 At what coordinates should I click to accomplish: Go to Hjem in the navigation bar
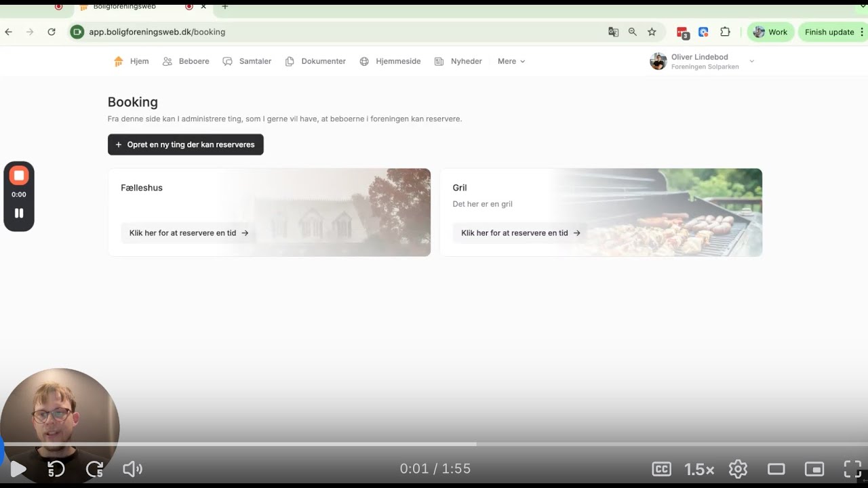132,61
